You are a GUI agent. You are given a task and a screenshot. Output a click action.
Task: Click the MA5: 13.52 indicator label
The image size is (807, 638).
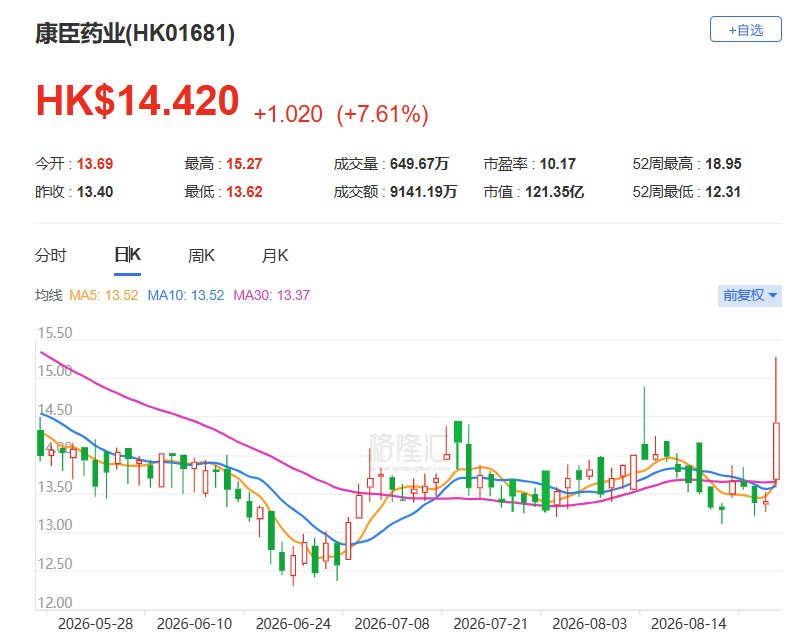[x=103, y=295]
